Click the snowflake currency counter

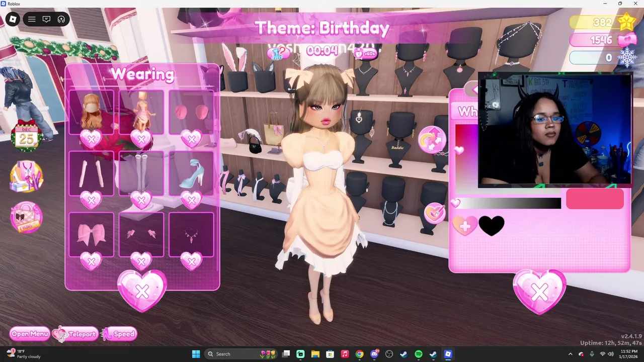tap(603, 57)
